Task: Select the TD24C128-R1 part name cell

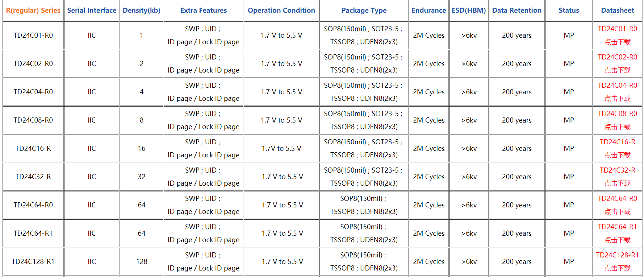Action: pyautogui.click(x=33, y=262)
